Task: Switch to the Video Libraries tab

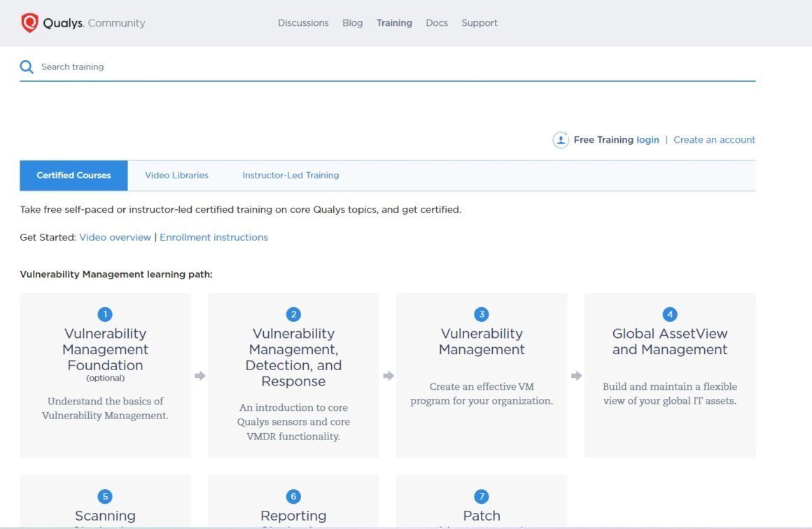Action: 176,175
